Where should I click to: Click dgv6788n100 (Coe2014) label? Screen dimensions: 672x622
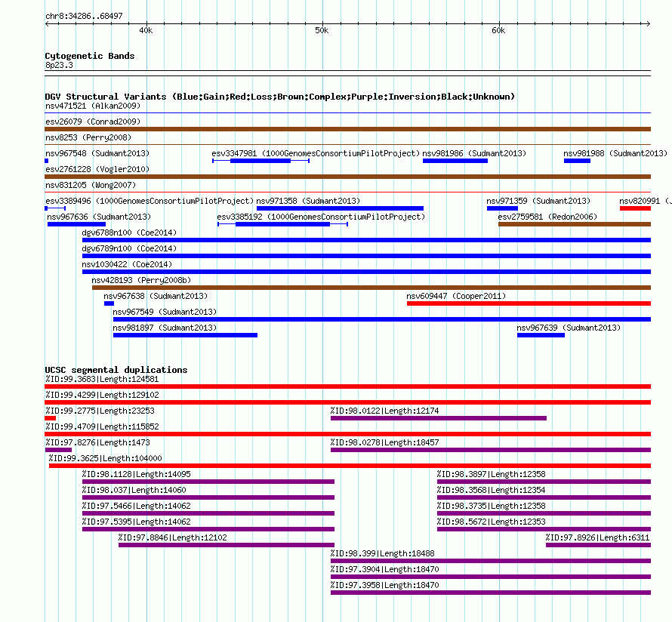click(x=129, y=232)
